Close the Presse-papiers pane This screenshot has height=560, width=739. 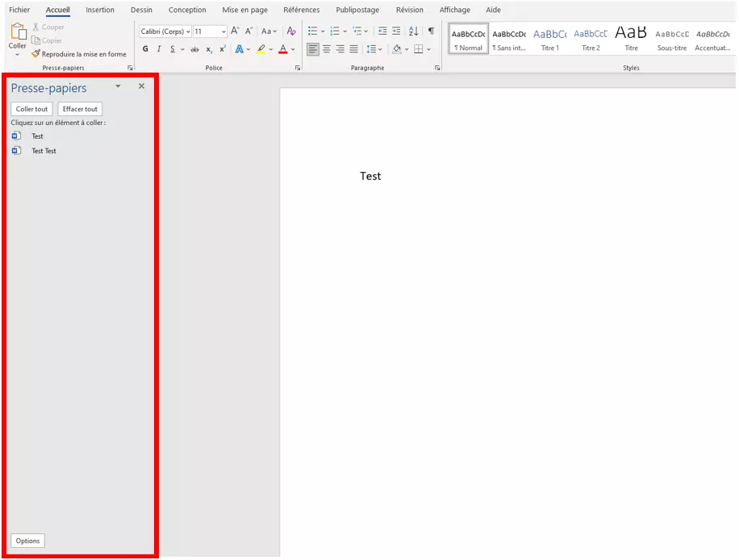(x=141, y=86)
